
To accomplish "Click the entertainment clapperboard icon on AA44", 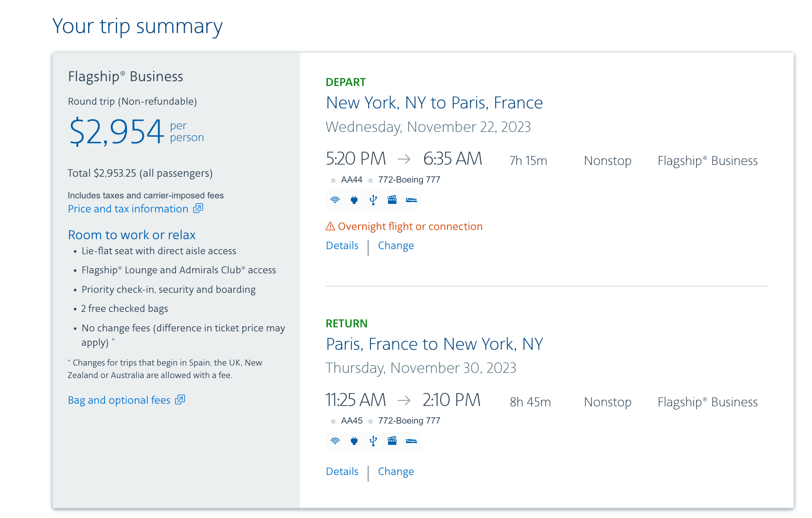I will tap(392, 200).
